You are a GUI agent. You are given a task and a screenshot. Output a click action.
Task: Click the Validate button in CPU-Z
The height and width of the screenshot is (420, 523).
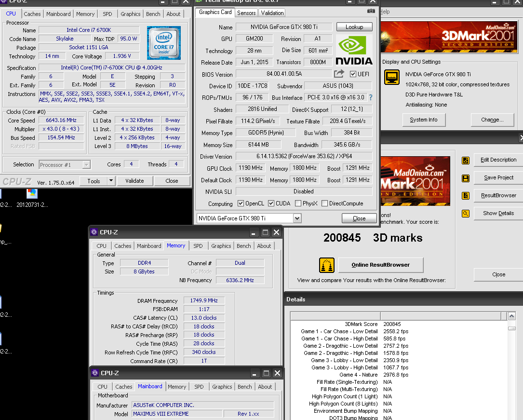[135, 181]
